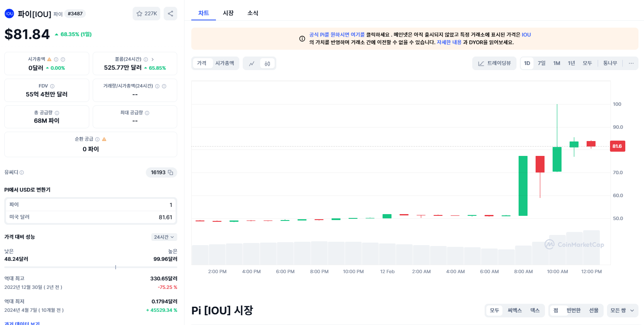Click the info icon in the orange notice banner
This screenshot has width=644, height=325.
coord(302,39)
